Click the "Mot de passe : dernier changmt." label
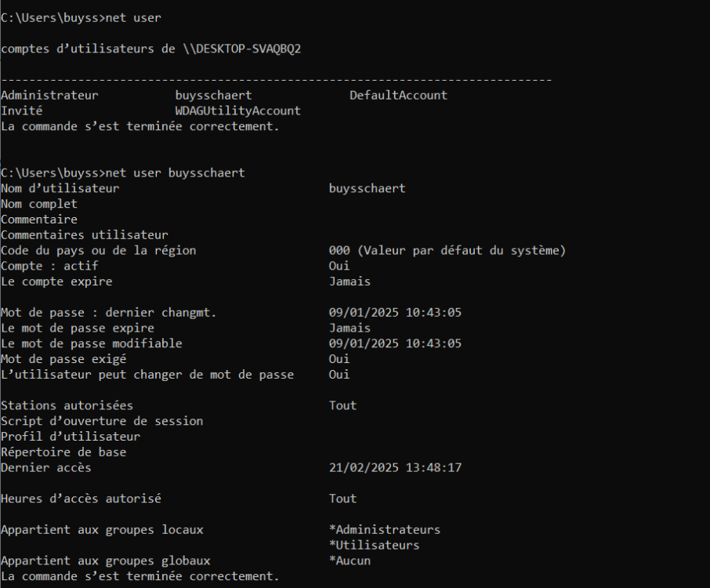Screen dimensions: 710x588 (x=108, y=313)
